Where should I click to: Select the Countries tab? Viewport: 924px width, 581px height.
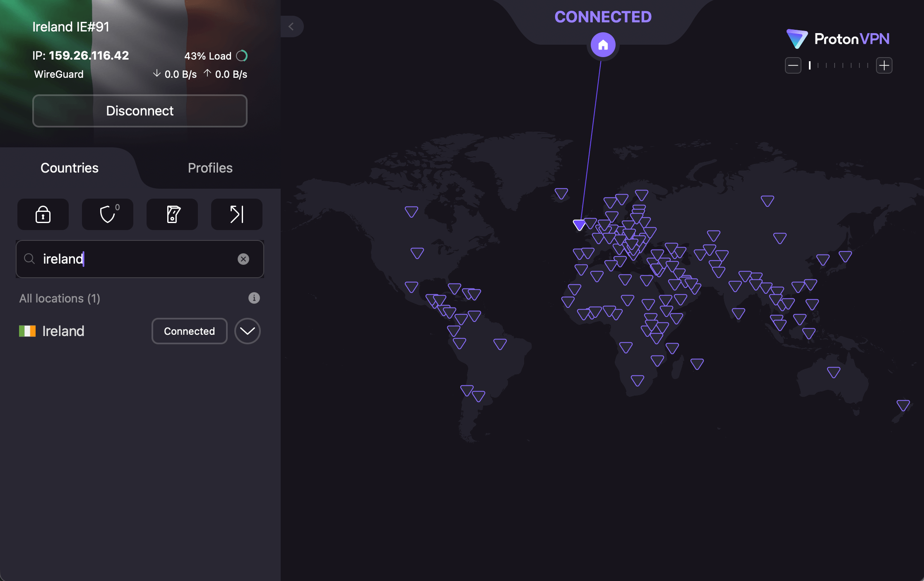70,168
